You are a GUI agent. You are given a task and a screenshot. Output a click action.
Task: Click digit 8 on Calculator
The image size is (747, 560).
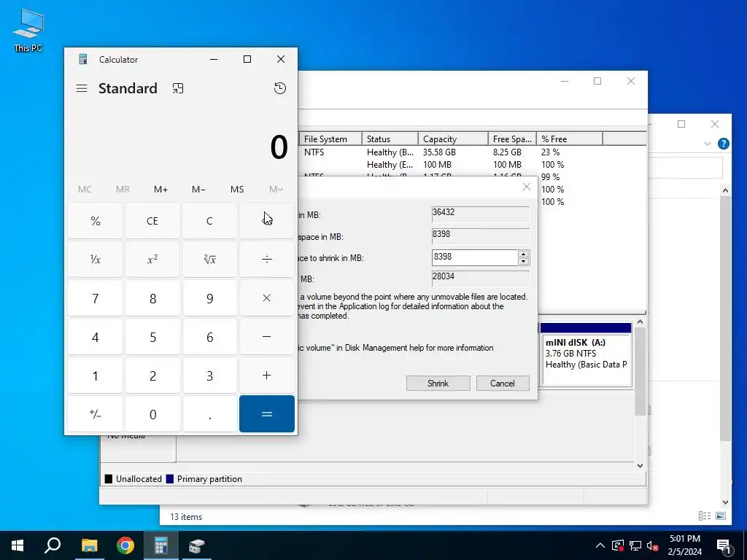(x=152, y=298)
